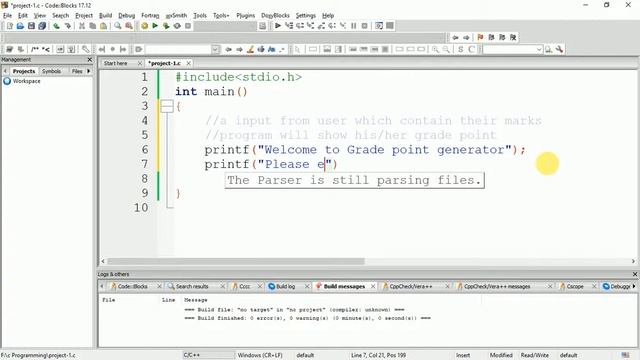Click the Paste clipboard icon
This screenshot has height=360, width=640.
(x=103, y=26)
